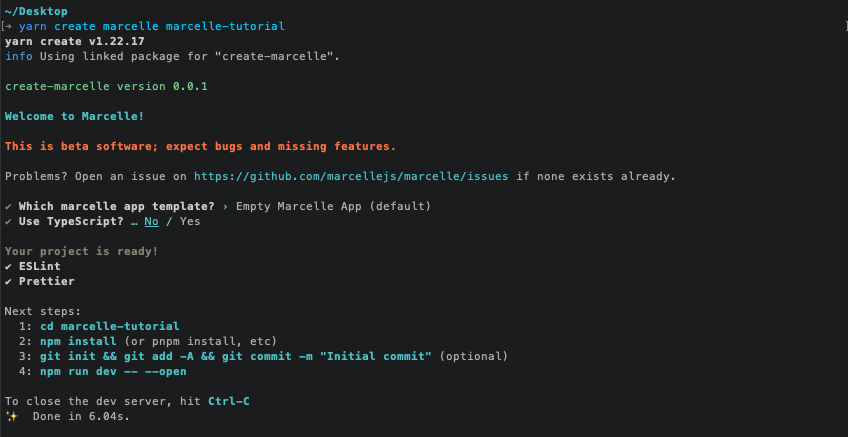Click the yarn create marcelle command text
This screenshot has height=437, width=848.
[x=152, y=27]
